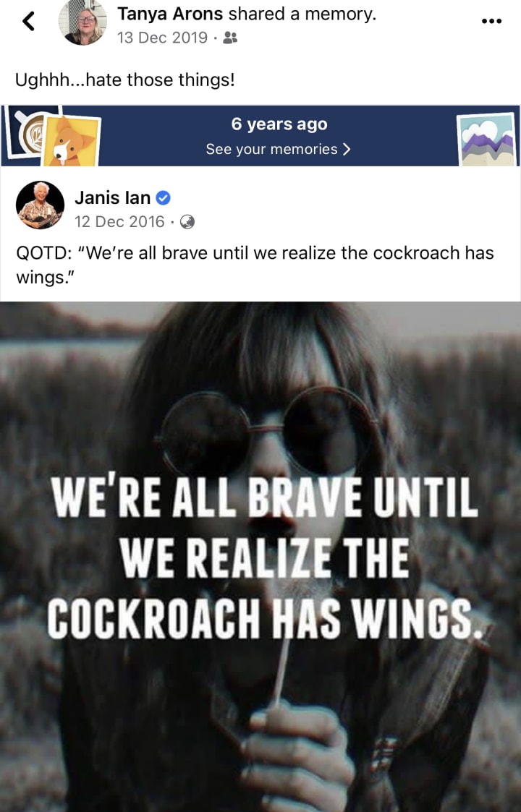Open the 12 Dec 2016 post timestamp
Screen dimensions: 521x812
point(119,222)
